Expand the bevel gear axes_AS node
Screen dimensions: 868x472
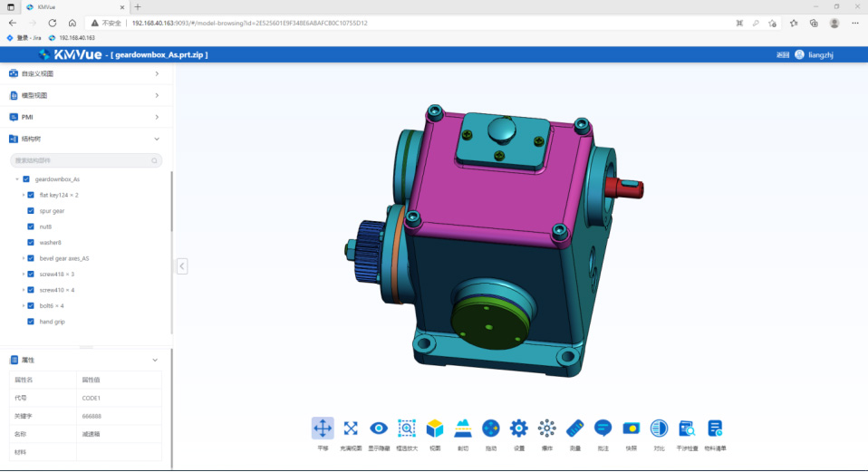[23, 258]
